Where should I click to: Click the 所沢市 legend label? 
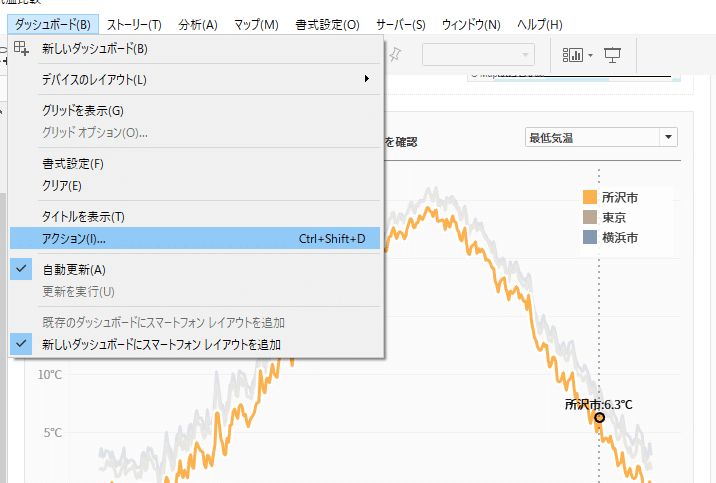[x=620, y=198]
